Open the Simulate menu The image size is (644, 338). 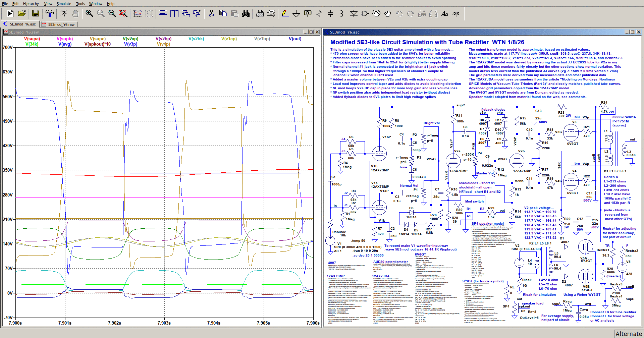pyautogui.click(x=64, y=4)
